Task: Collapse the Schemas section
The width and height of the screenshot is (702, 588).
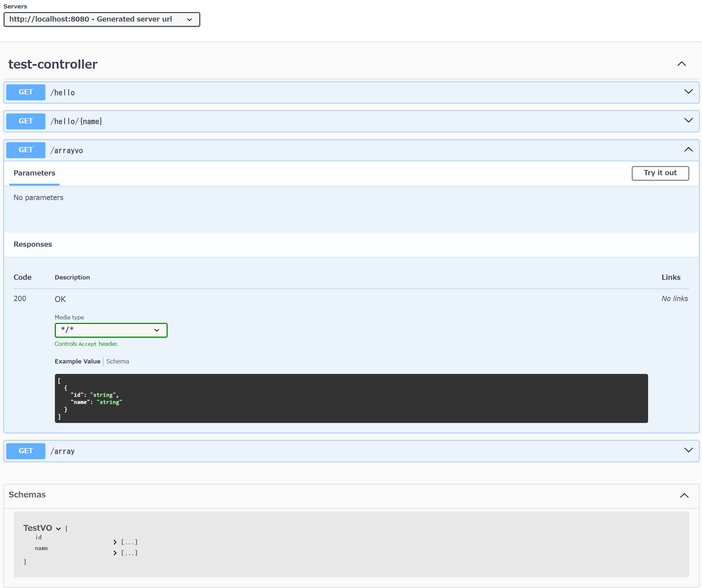Action: tap(685, 496)
